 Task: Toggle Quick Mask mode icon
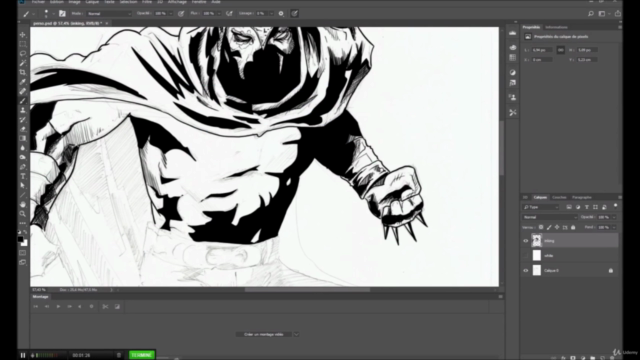tap(23, 253)
